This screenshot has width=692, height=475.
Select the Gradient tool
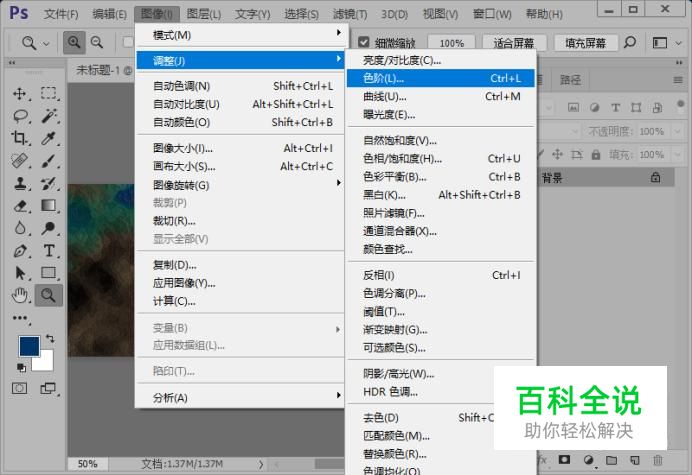[x=48, y=206]
